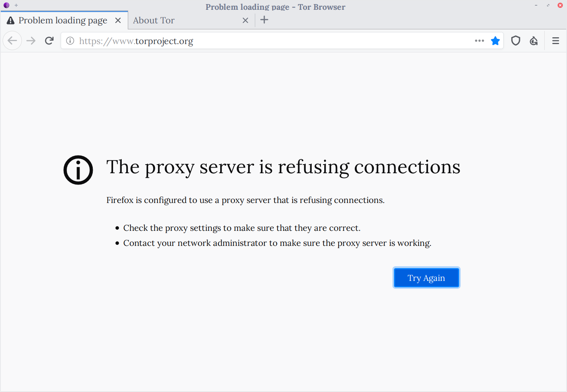This screenshot has height=392, width=567.
Task: Click the warning icon on first tab
Action: click(11, 20)
